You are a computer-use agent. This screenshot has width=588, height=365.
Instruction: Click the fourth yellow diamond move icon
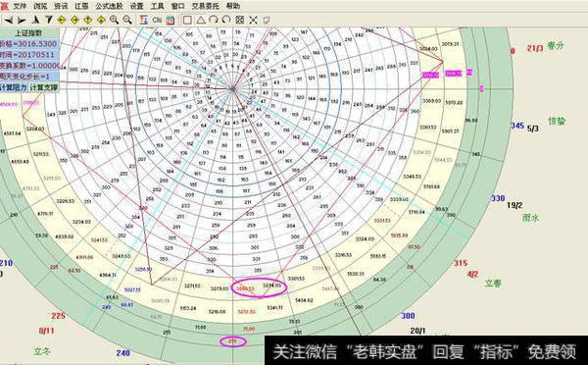tap(101, 20)
